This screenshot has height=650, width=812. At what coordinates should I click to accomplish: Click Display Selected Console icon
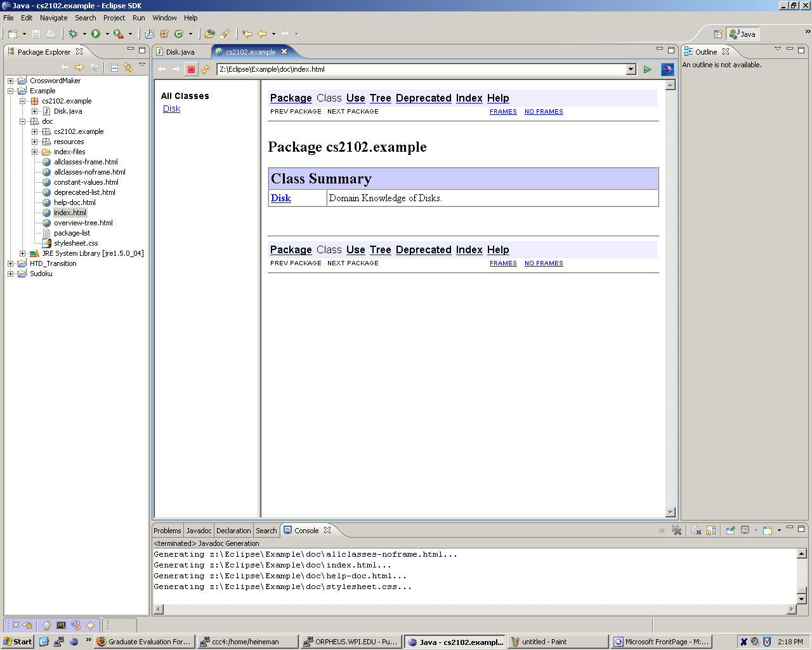click(745, 530)
